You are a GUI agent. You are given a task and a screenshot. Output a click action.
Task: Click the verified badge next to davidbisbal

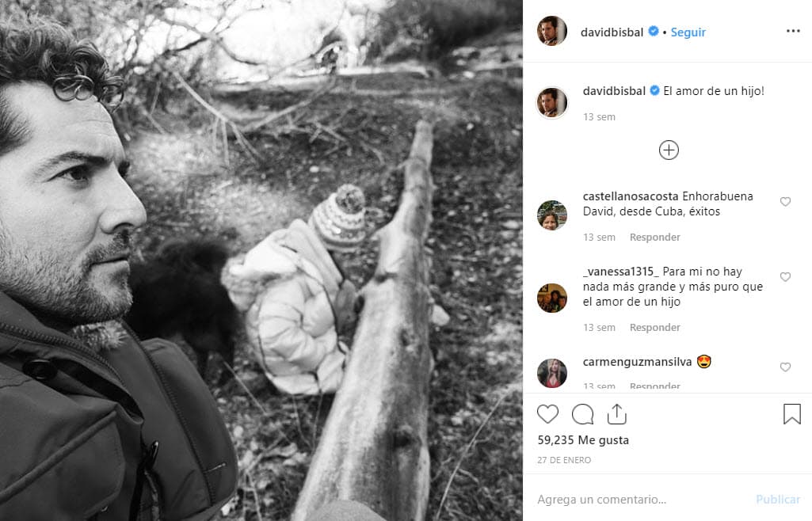(652, 32)
